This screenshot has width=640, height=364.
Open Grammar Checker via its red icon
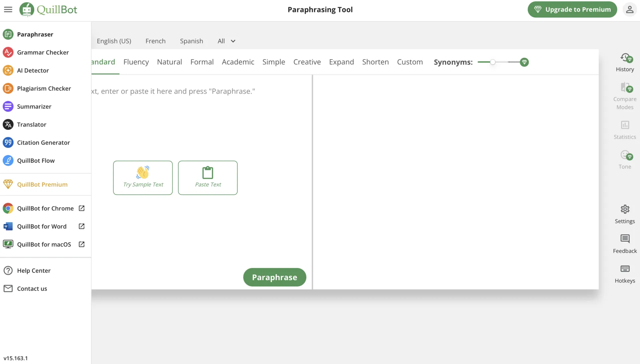point(8,52)
